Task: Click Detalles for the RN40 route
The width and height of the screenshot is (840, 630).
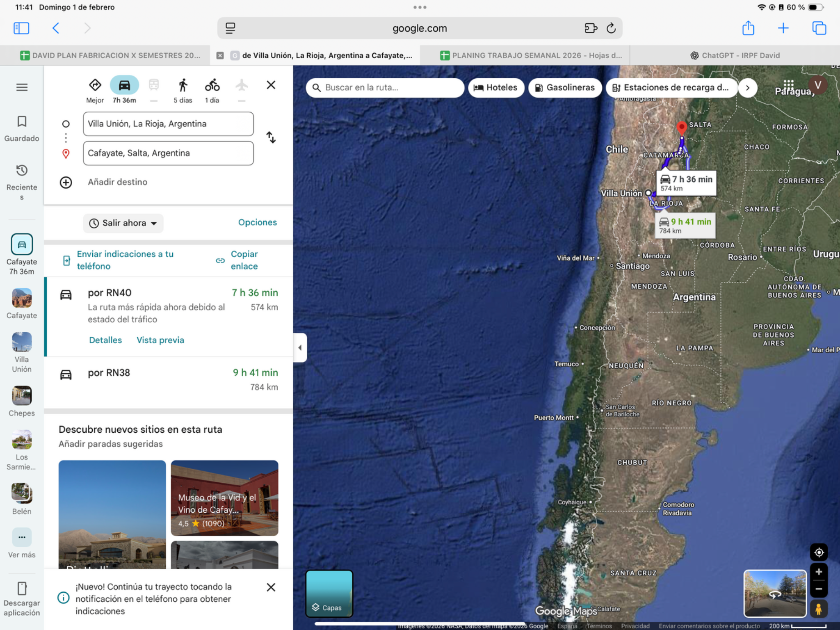Action: (105, 340)
